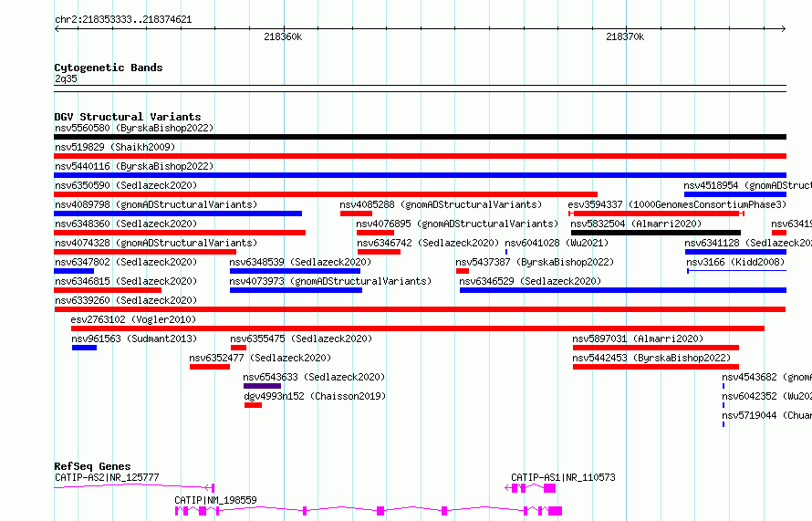The image size is (812, 521).
Task: Click nsv6347802 (Sedlazeck2020) label
Action: point(126,262)
